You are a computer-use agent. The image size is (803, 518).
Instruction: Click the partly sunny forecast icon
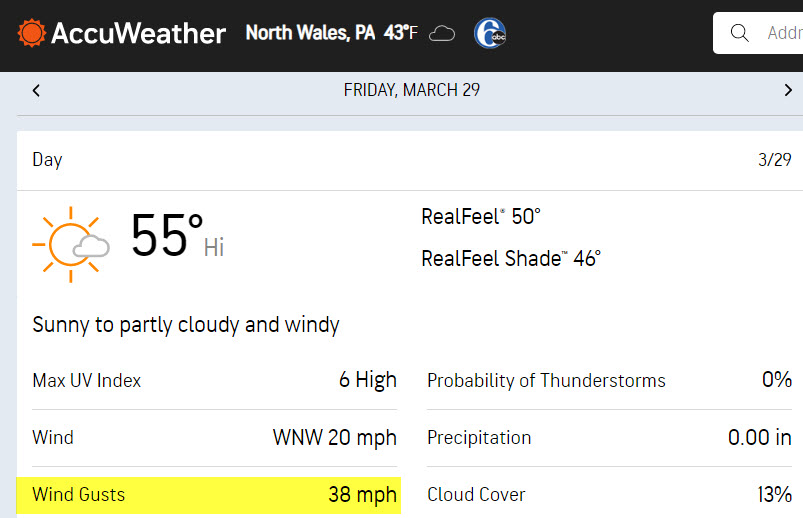tap(71, 244)
